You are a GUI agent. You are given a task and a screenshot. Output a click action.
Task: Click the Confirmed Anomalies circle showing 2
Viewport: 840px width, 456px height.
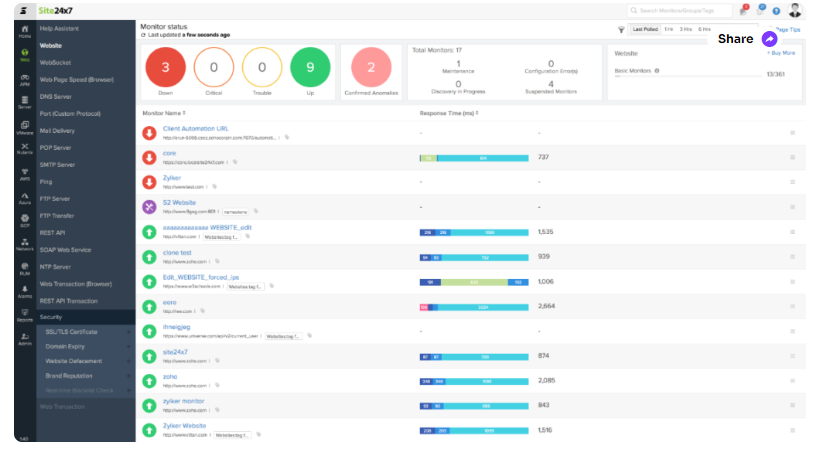coord(371,67)
